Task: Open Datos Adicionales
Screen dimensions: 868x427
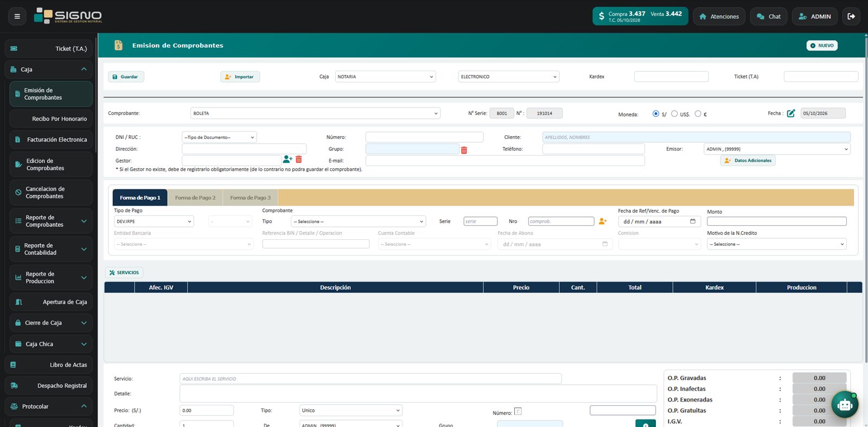Action: pos(748,161)
